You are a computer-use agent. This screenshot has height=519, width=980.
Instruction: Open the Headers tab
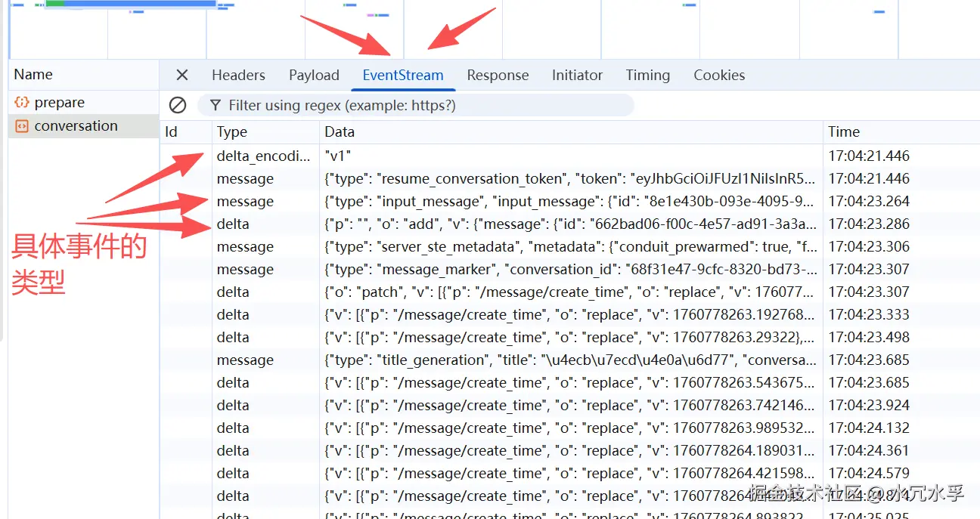click(238, 75)
